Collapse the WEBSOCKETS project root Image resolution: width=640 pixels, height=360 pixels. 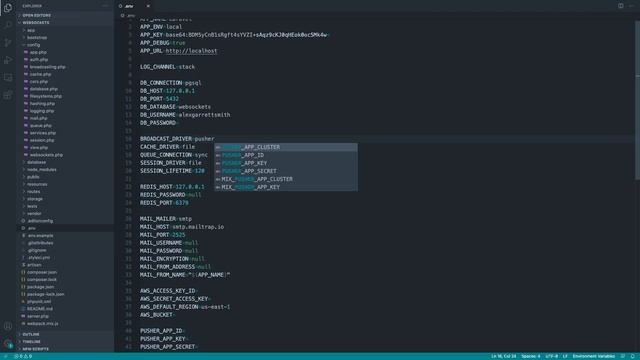(65, 22)
